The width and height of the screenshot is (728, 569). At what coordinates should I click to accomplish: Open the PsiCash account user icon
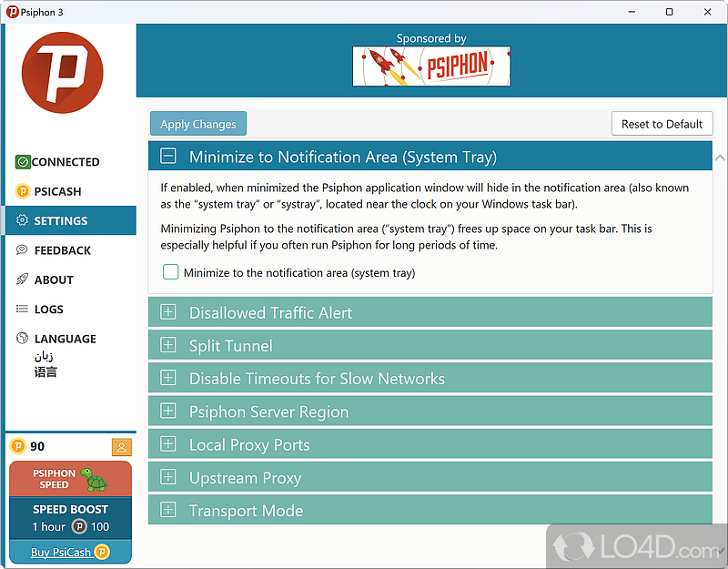[x=122, y=447]
